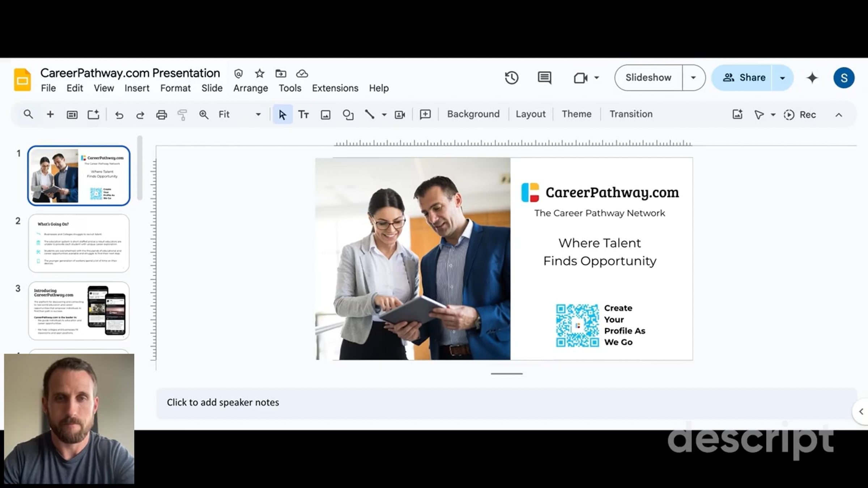Screen dimensions: 868x488
Task: Click the Transition button
Action: (x=631, y=114)
